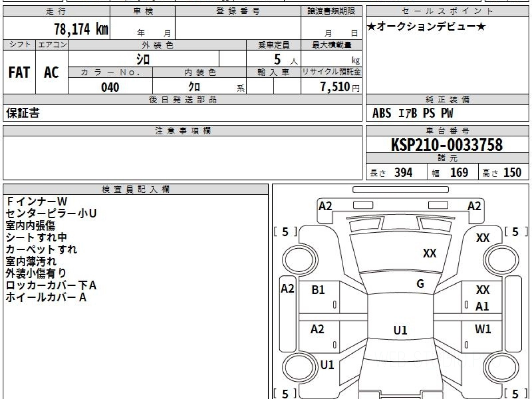532x399 pixels.
Task: Select the 純正装備 heading
Action: coord(448,100)
